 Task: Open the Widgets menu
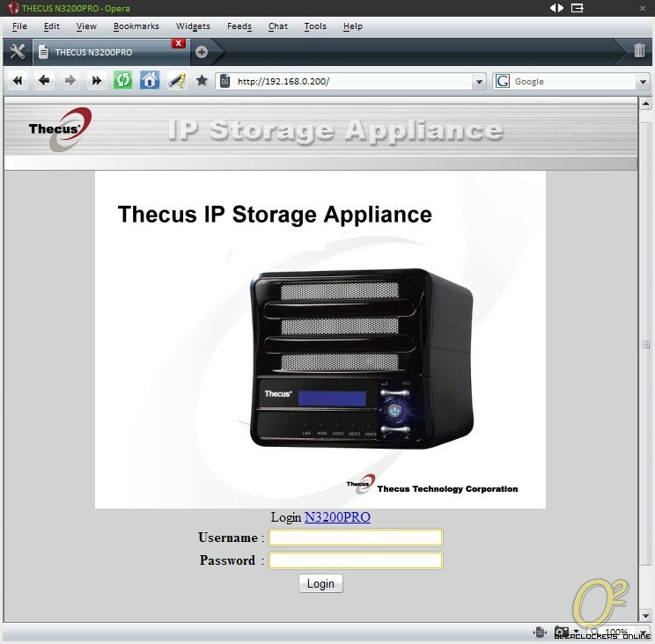tap(193, 26)
